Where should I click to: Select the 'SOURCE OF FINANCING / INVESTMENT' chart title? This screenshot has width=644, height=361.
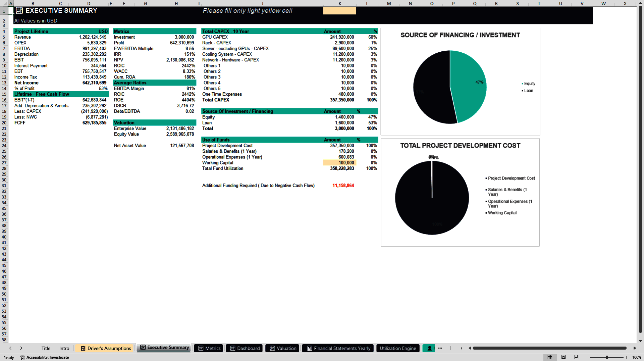point(460,35)
